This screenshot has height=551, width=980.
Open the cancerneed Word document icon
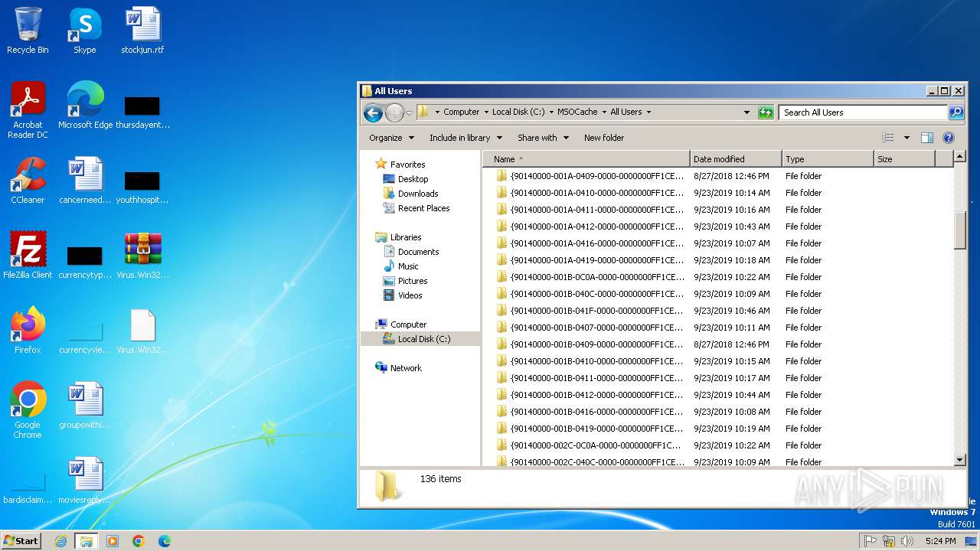[85, 181]
